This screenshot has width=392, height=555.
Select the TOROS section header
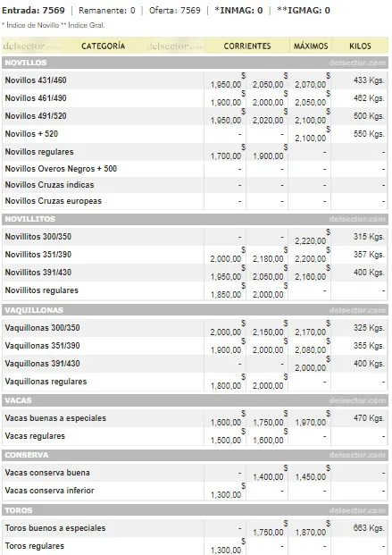[x=195, y=510]
